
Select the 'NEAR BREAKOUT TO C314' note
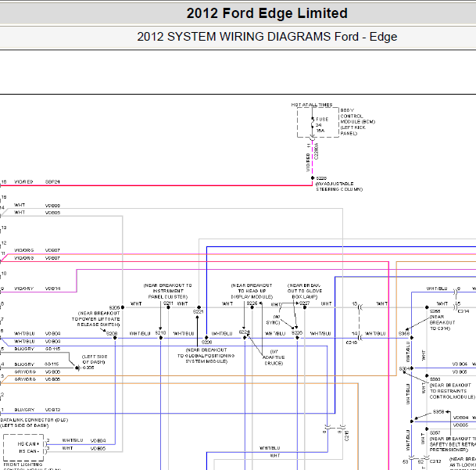(x=442, y=323)
